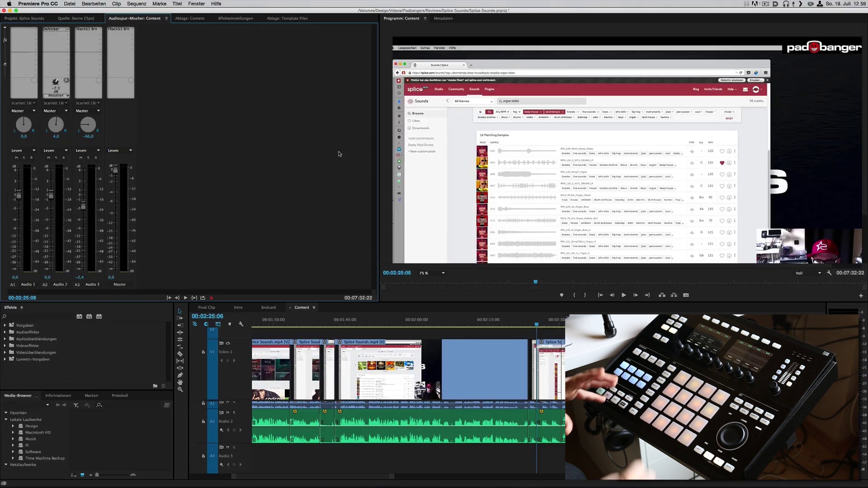Open the Sequenz menu

(x=137, y=4)
